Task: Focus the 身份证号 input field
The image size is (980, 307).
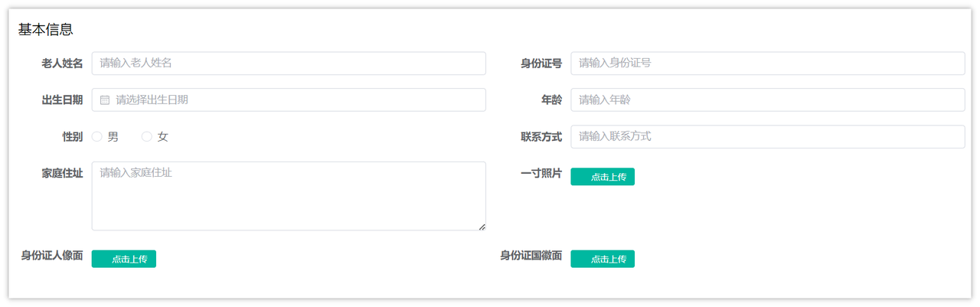Action: point(768,64)
